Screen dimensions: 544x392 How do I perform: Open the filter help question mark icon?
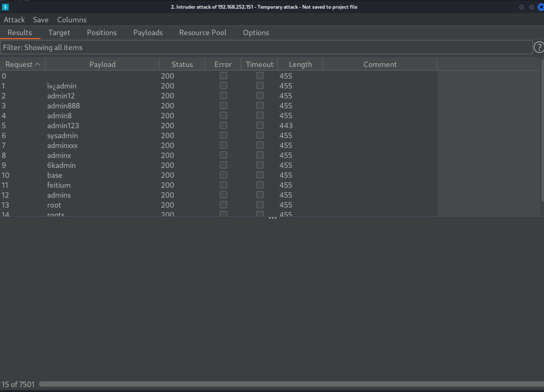click(x=539, y=48)
